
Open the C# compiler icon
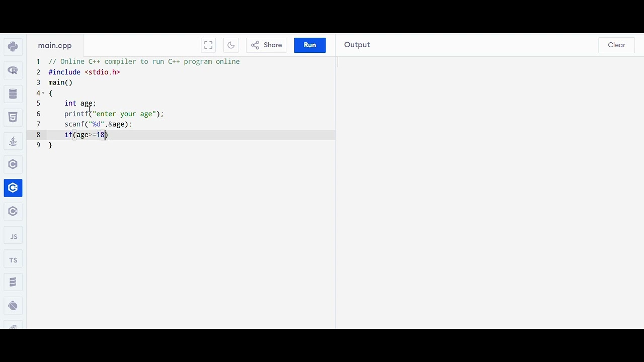point(13,211)
